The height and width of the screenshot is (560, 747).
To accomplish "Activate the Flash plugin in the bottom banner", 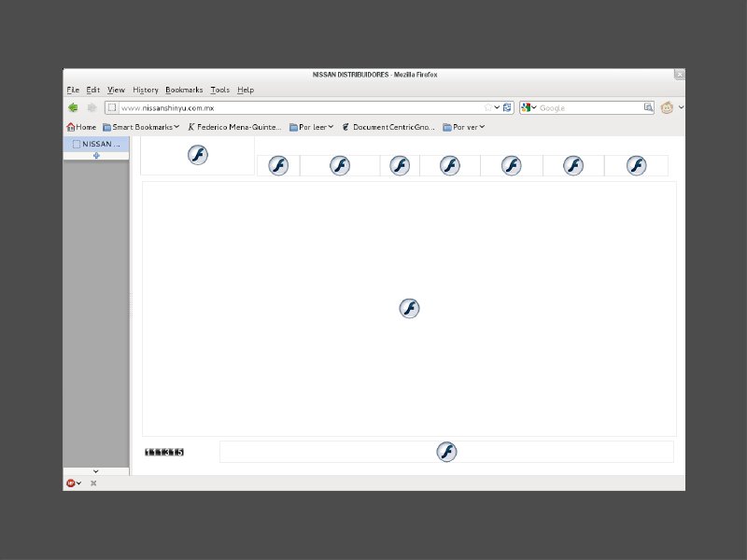I will 446,452.
